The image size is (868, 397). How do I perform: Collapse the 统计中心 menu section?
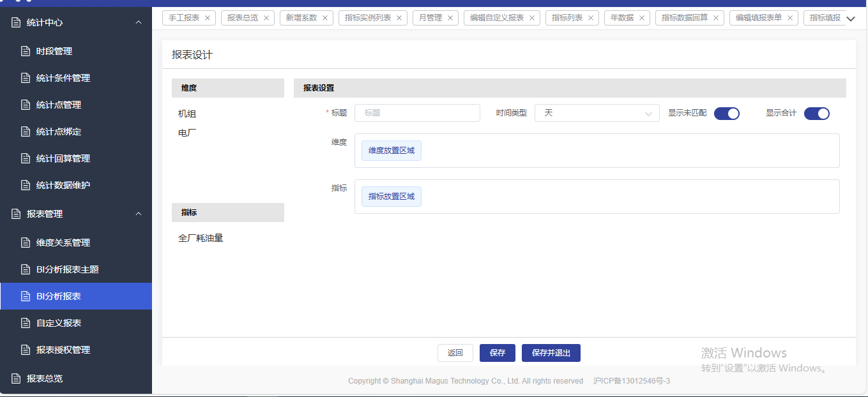coord(139,22)
